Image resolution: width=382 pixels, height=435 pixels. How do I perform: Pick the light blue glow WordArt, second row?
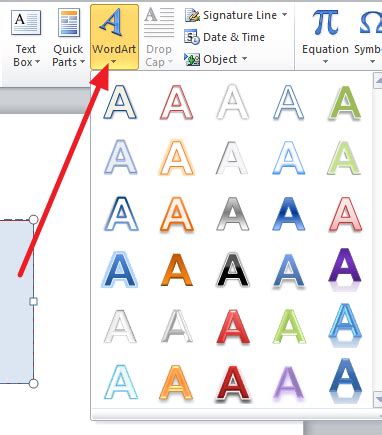(x=288, y=157)
